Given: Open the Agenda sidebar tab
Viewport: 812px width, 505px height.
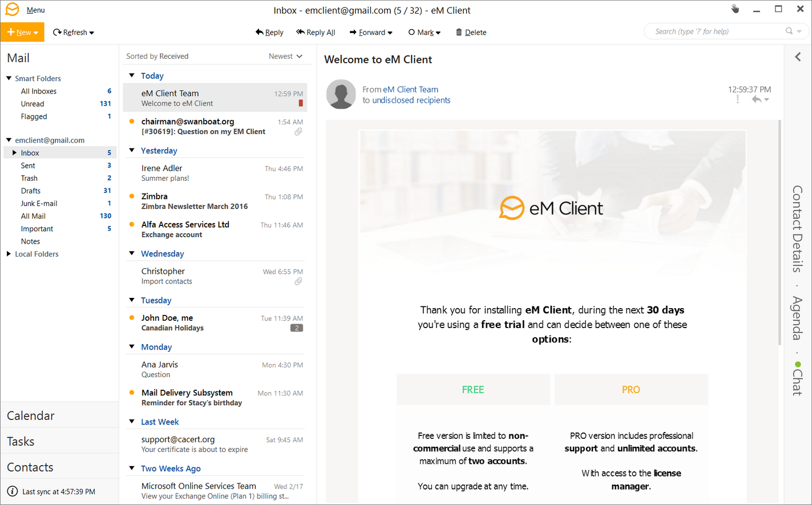Looking at the screenshot, I should click(798, 318).
